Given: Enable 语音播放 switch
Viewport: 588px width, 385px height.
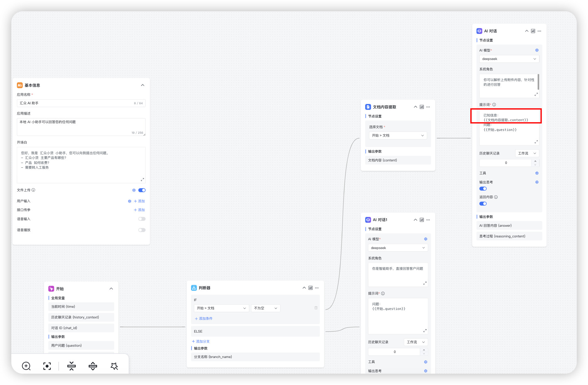Looking at the screenshot, I should click(142, 230).
